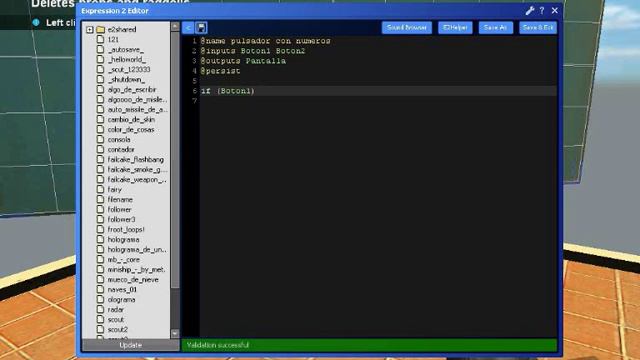
Task: Open the file named 121
Action: click(113, 40)
